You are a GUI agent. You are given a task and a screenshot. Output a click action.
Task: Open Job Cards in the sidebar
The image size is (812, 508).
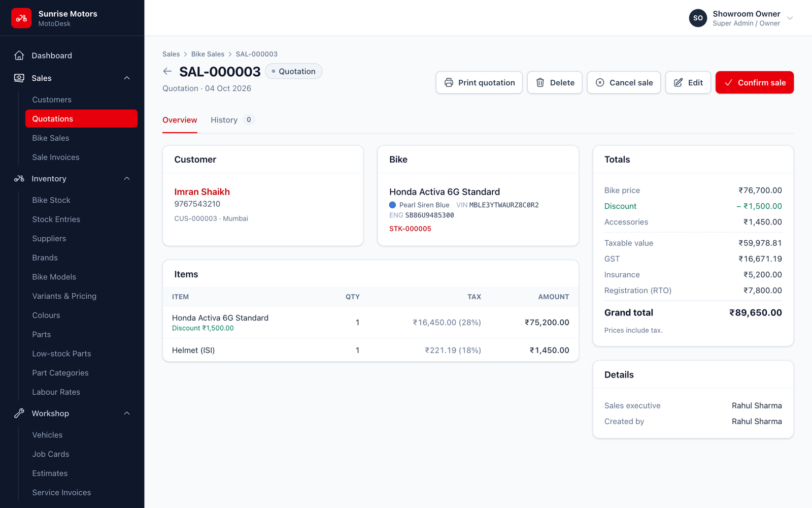[81, 454]
